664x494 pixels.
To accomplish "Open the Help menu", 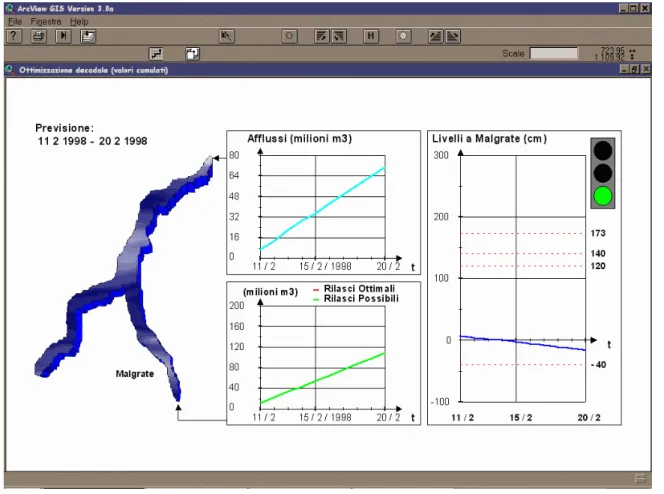I will [x=79, y=21].
